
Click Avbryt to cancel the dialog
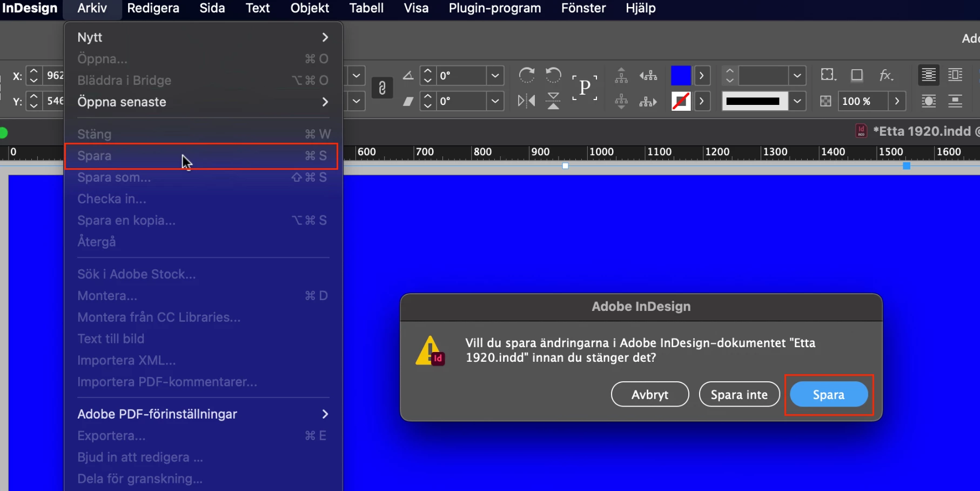(650, 395)
